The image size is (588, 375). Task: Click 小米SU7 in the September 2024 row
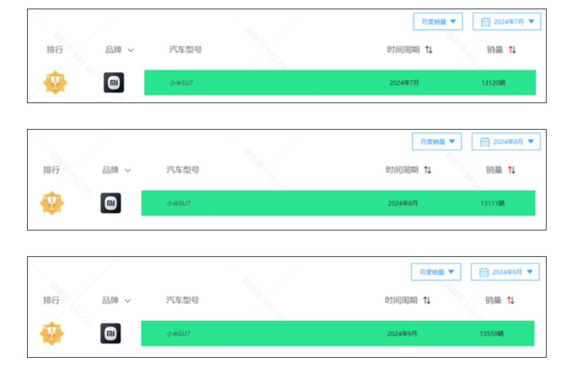(x=178, y=334)
